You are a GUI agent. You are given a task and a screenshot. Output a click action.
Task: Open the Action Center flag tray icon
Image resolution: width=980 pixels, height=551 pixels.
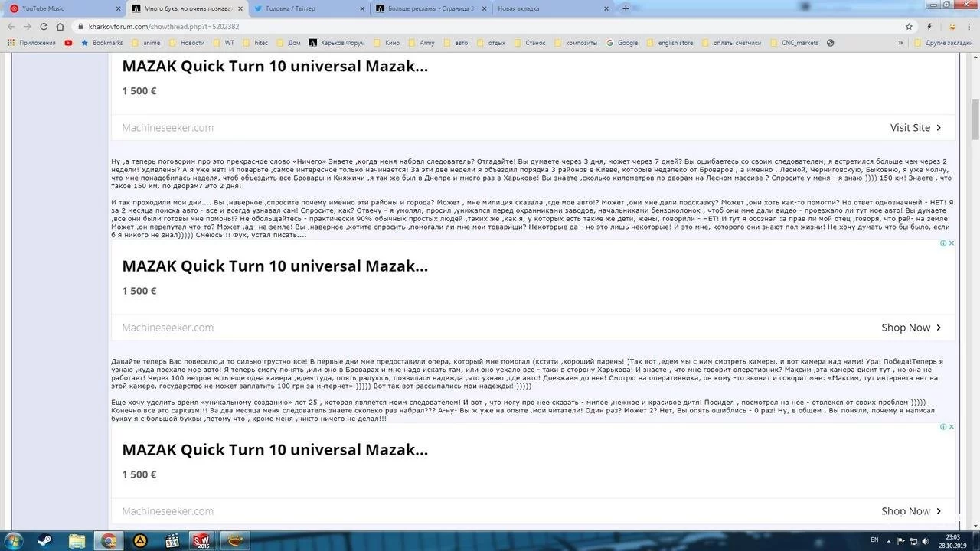[901, 540]
